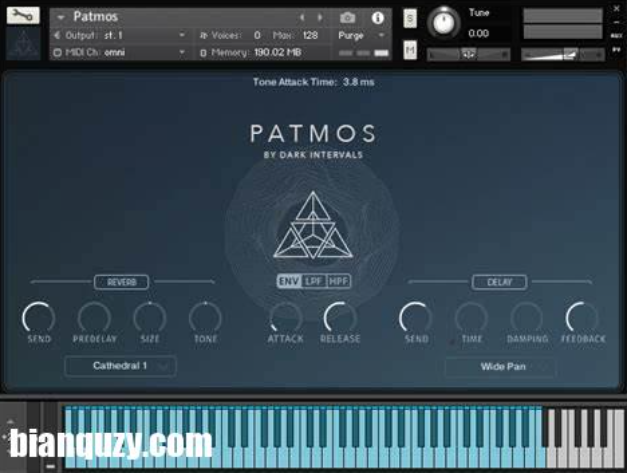Toggle the Solo S button

(x=410, y=18)
